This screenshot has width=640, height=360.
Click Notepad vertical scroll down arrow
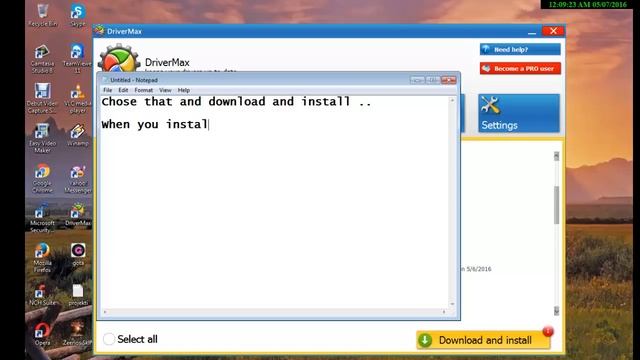452,304
